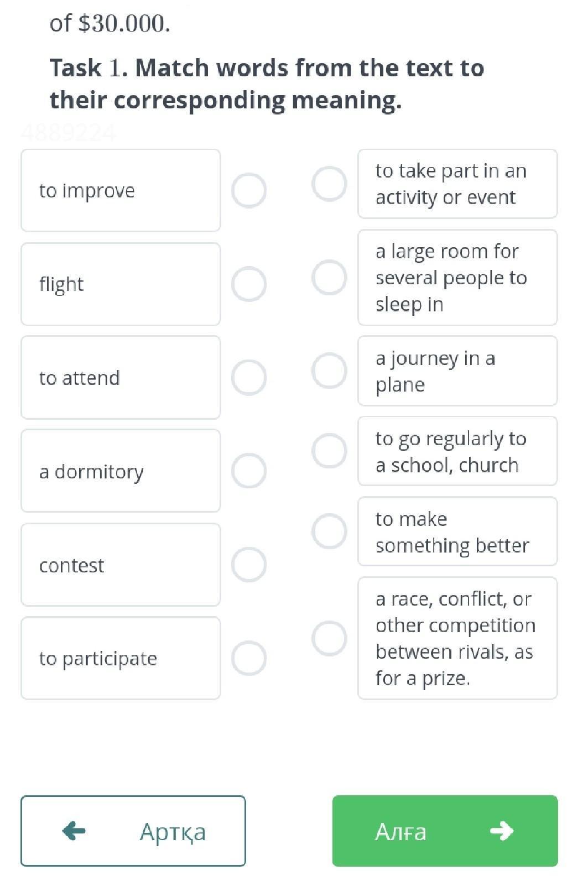Click the forward arrow icon on Алға
Screen dimensions: 588x886
[501, 831]
